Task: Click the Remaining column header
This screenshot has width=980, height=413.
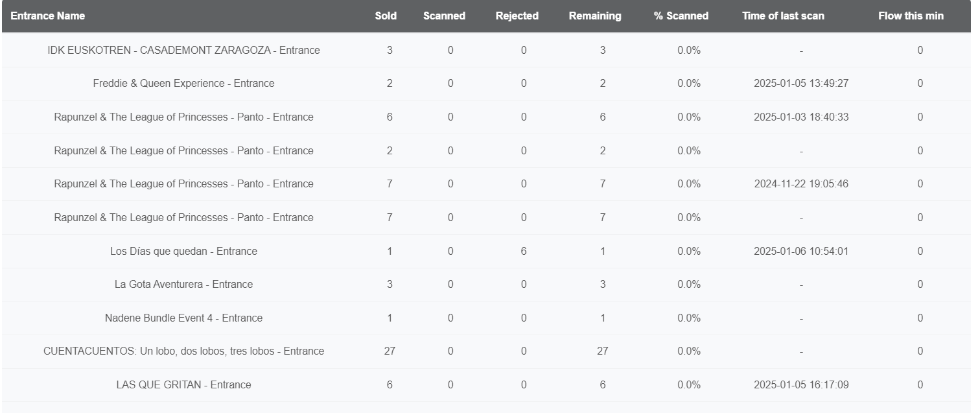Action: coord(595,16)
